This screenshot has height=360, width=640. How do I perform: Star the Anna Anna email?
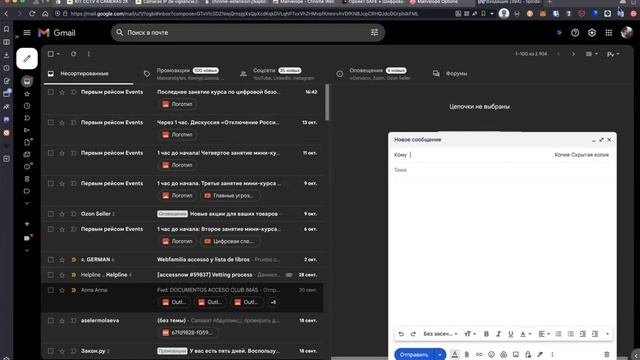(62, 290)
